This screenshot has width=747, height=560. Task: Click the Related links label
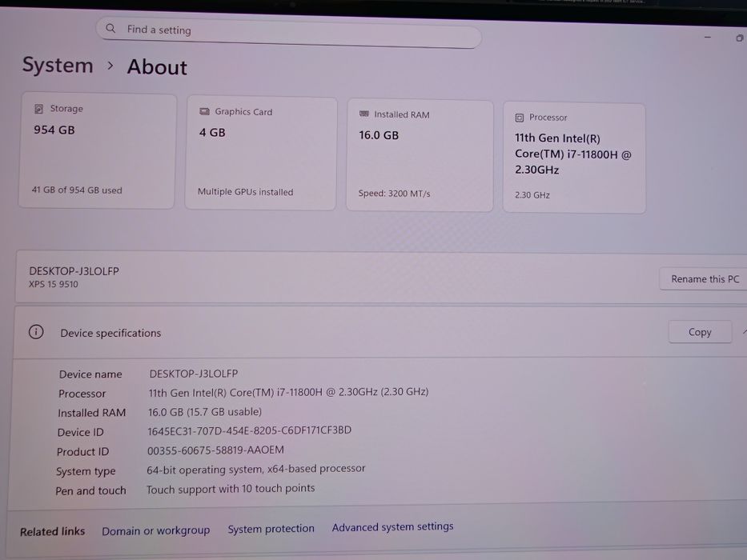pos(52,531)
